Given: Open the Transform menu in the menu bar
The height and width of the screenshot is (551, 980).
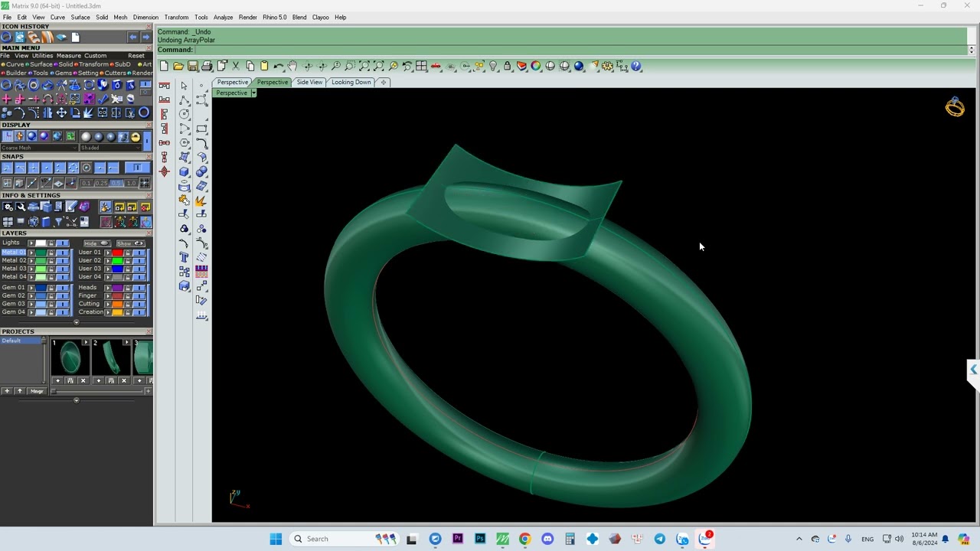Looking at the screenshot, I should click(176, 17).
